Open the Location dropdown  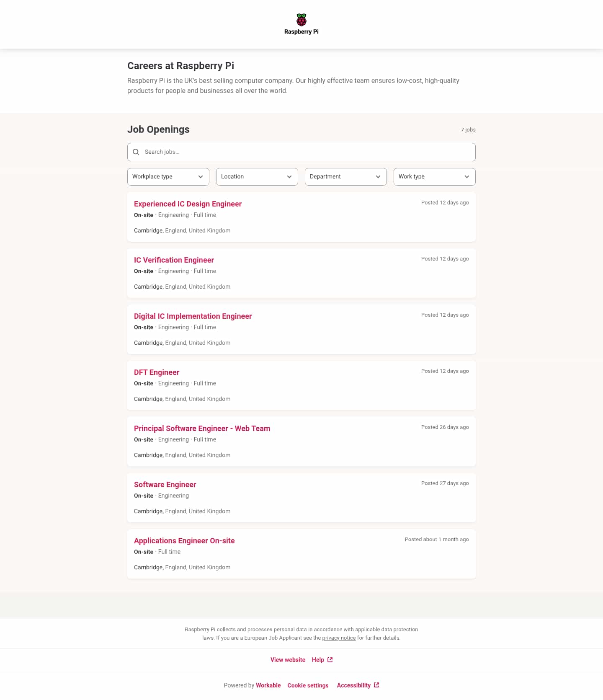[x=257, y=177]
